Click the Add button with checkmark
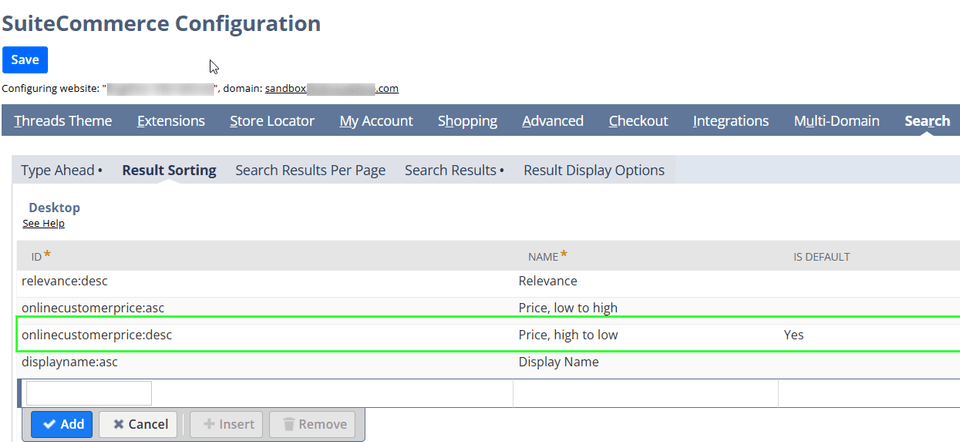 (62, 424)
